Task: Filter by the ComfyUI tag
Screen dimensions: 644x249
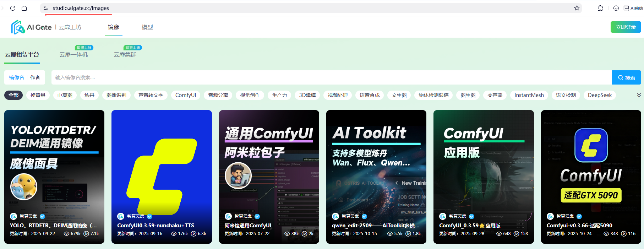Action: coord(186,95)
